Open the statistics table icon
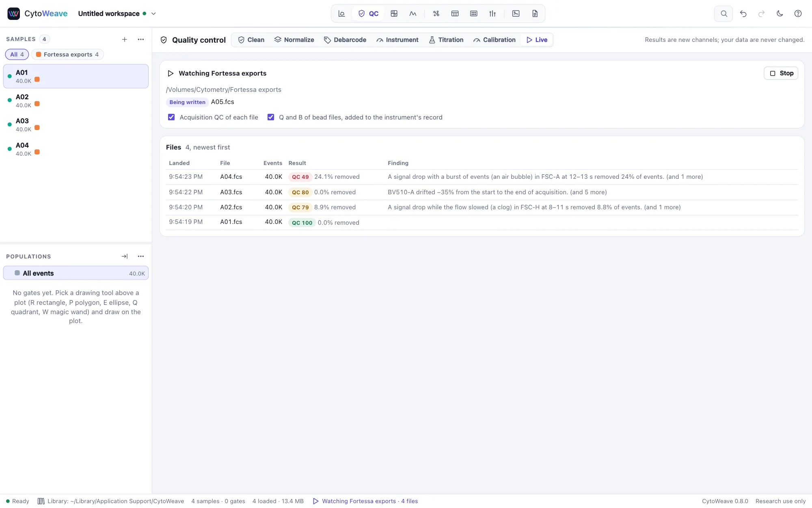The height and width of the screenshot is (508, 812). point(455,13)
